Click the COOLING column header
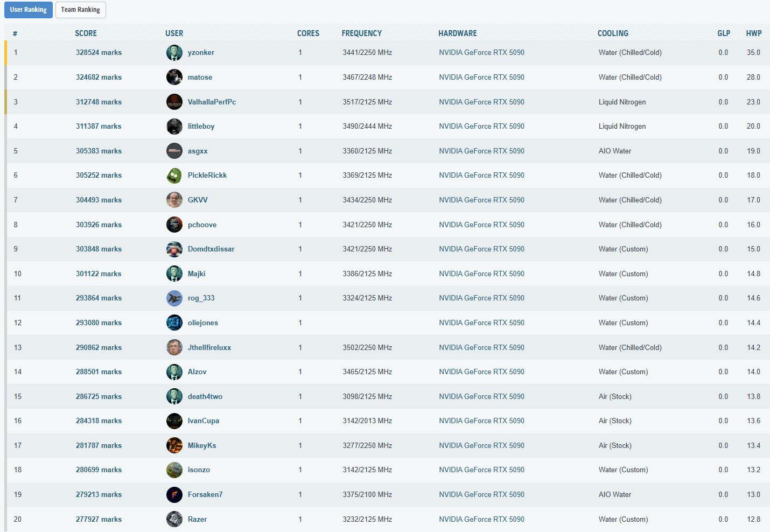Viewport: 770px width, 532px height. [613, 33]
